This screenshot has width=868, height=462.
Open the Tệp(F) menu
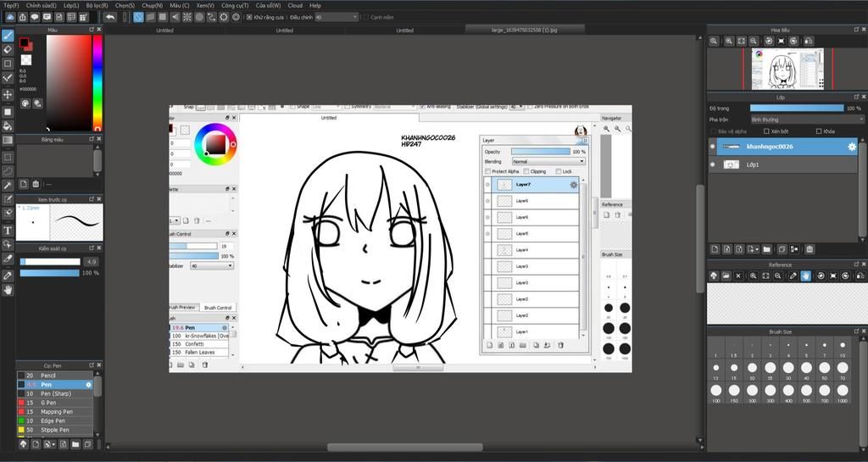11,6
